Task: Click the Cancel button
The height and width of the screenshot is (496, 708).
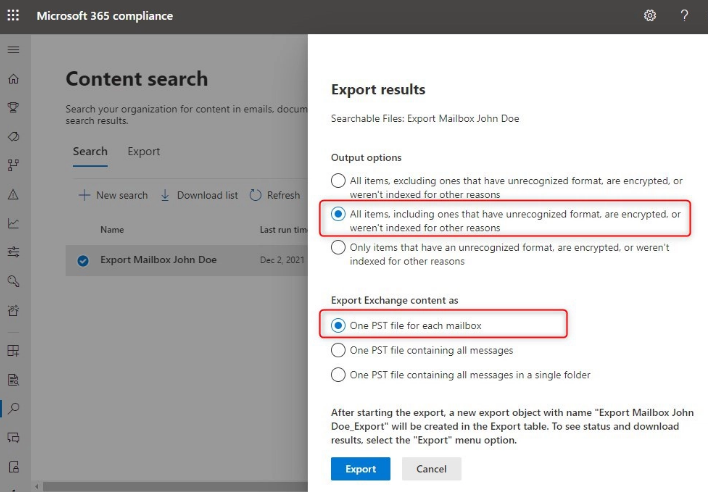Action: 431,469
